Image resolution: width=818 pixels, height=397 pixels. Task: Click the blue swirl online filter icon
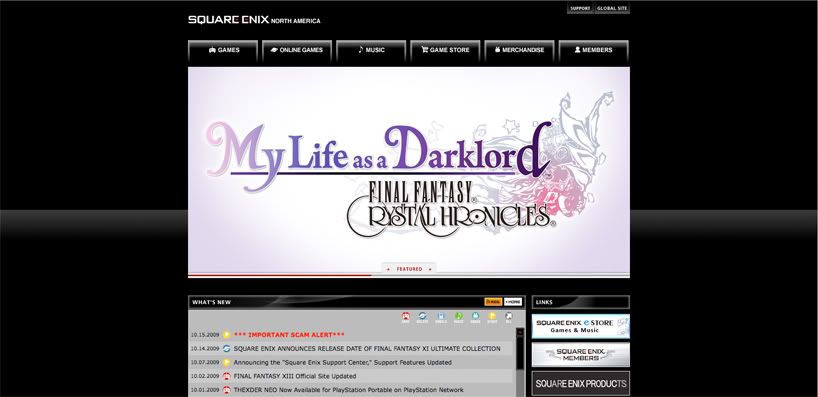coord(423,317)
